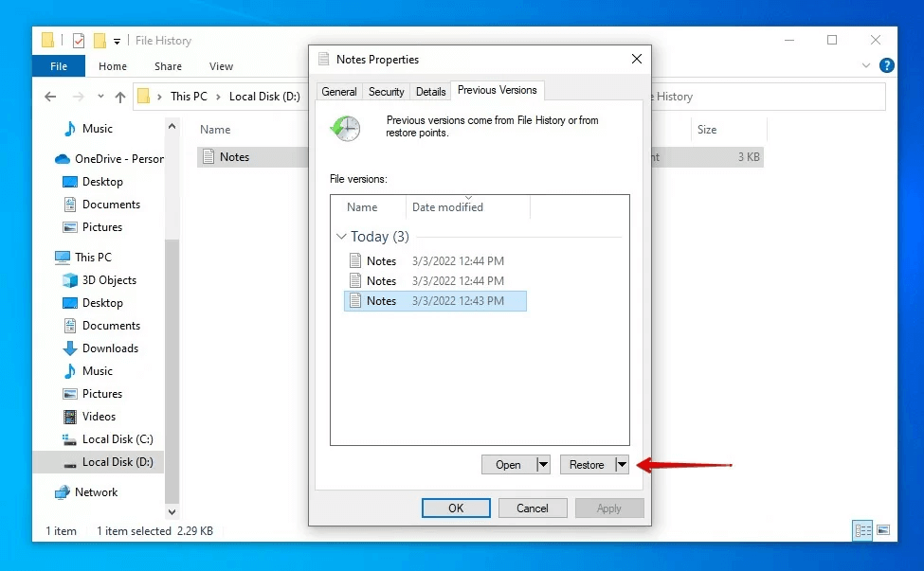Select the Downloads folder icon
924x571 pixels.
[70, 348]
